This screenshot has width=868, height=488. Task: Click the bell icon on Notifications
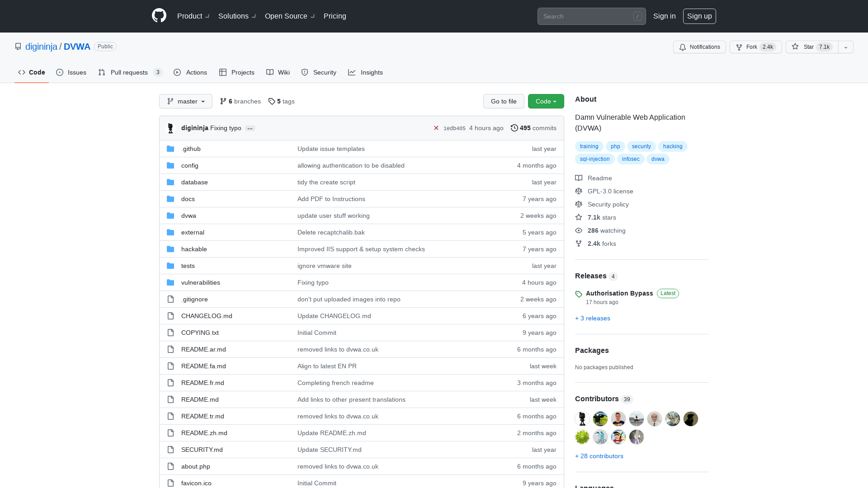click(x=683, y=47)
